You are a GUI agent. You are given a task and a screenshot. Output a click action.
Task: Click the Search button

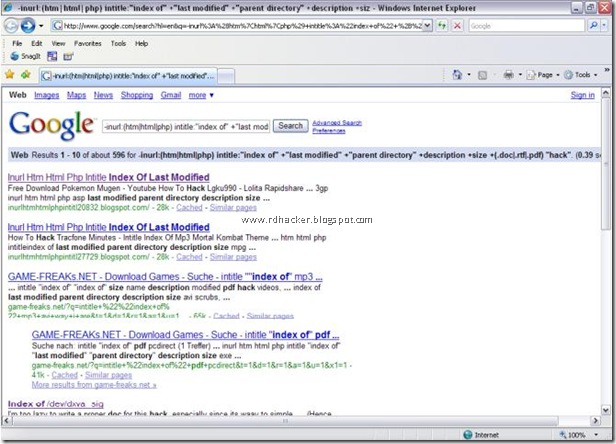coord(290,126)
